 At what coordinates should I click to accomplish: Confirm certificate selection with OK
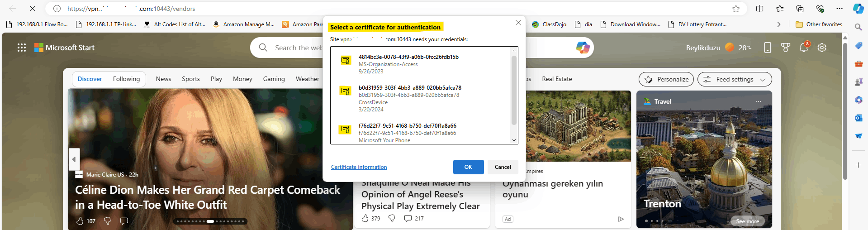pyautogui.click(x=468, y=167)
